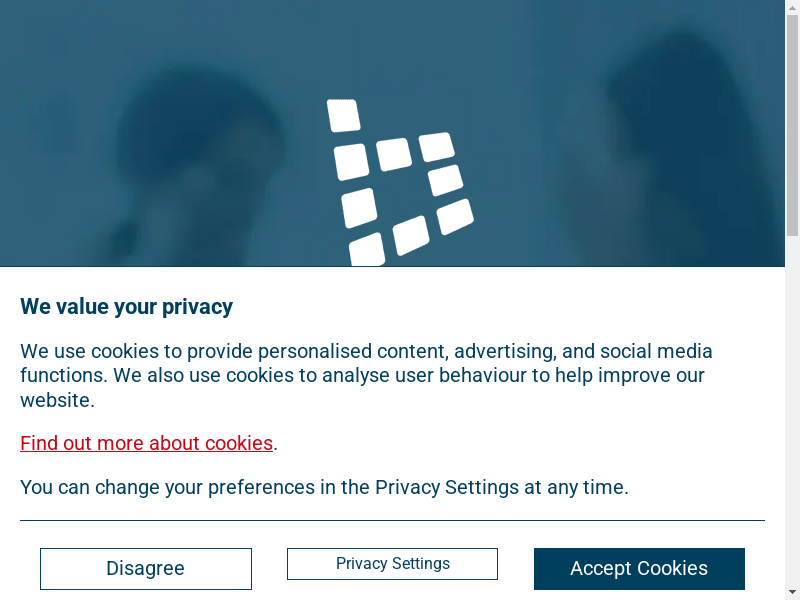Click the scrollbar down arrow
This screenshot has height=600, width=800.
[x=792, y=592]
